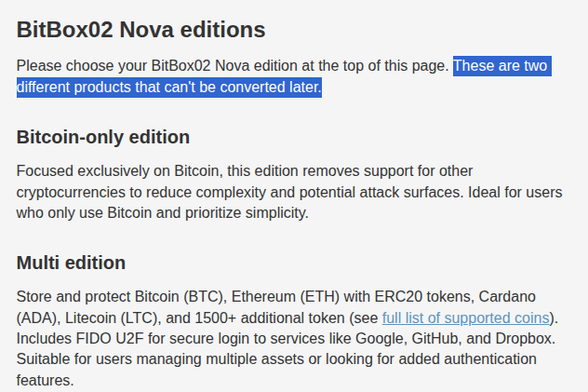Click the word 'Dropbox' in the paragraph

(523, 339)
